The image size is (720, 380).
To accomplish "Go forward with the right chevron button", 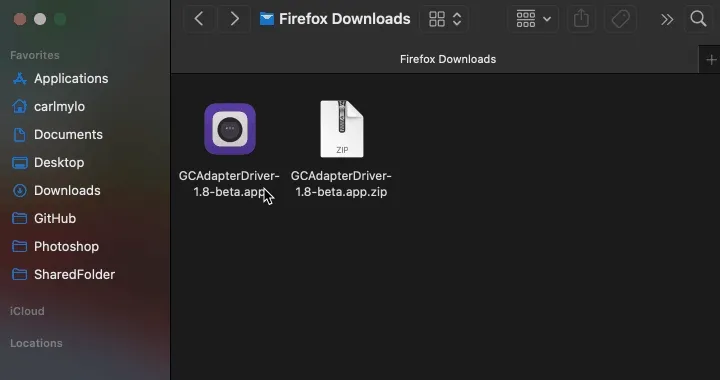I will tap(234, 19).
